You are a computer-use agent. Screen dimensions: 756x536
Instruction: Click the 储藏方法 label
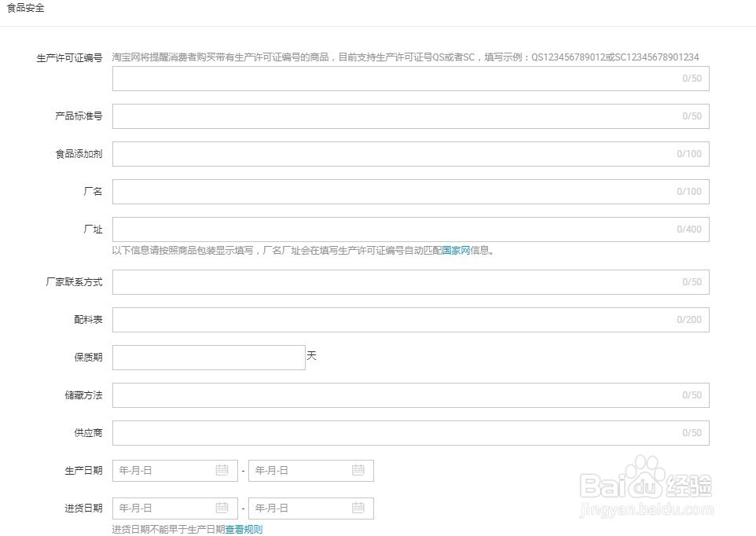click(x=83, y=395)
